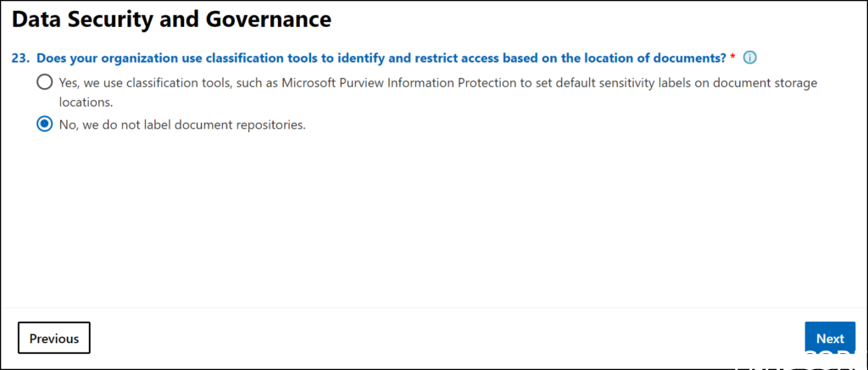Go to the Next question
This screenshot has width=868, height=370.
829,339
